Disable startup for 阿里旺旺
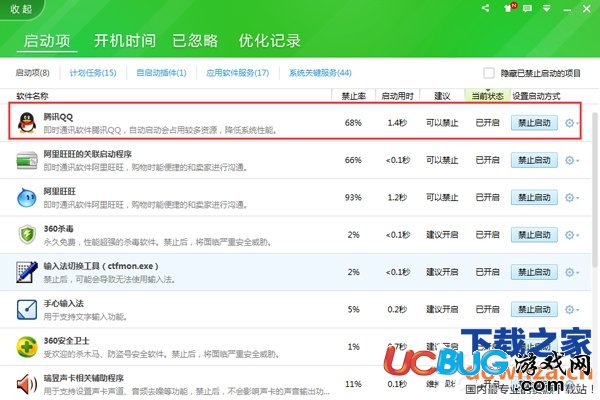The height and width of the screenshot is (400, 600). 534,198
